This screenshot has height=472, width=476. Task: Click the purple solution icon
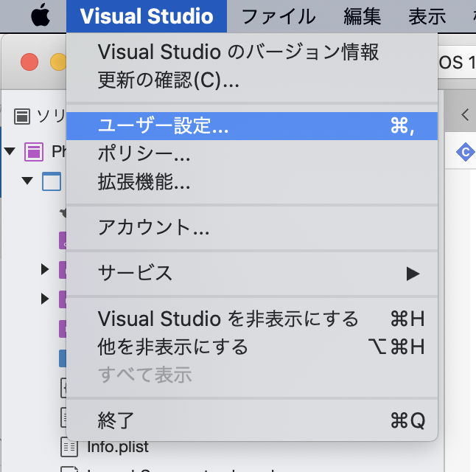pyautogui.click(x=34, y=152)
